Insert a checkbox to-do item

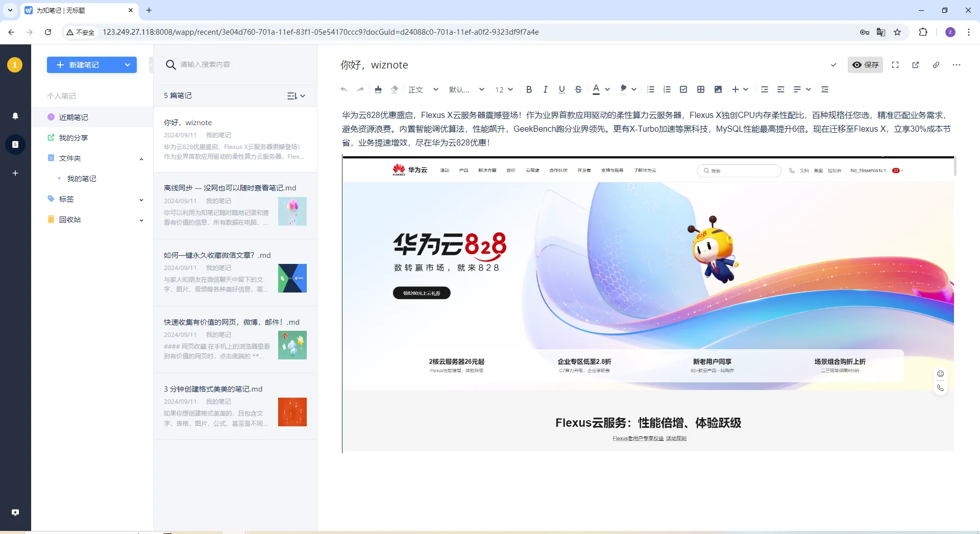[x=683, y=89]
